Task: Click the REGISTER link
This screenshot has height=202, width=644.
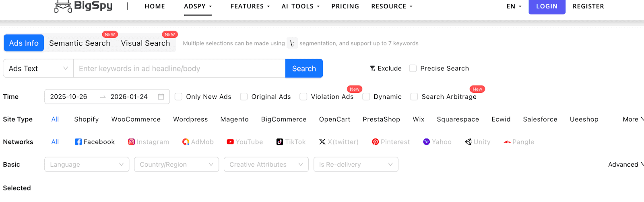Action: (588, 6)
